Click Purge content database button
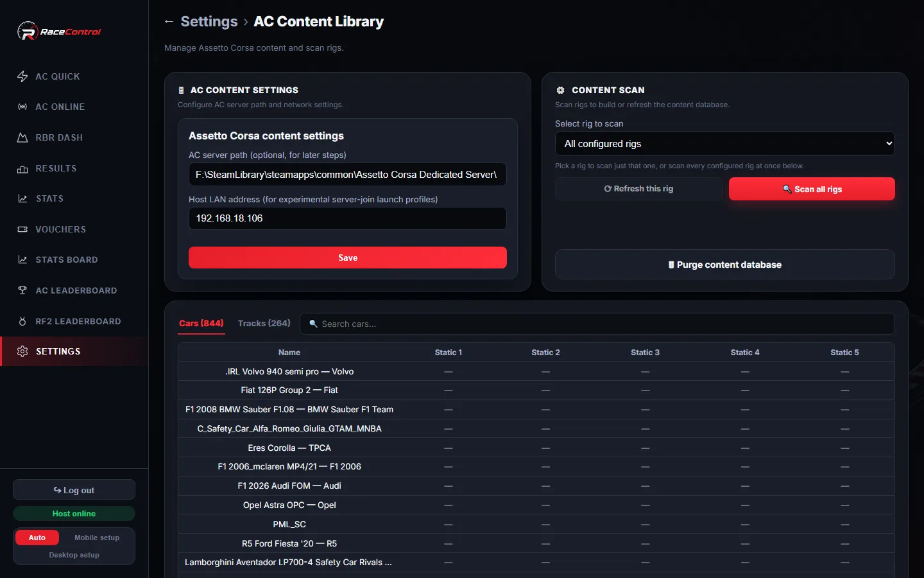 point(724,265)
